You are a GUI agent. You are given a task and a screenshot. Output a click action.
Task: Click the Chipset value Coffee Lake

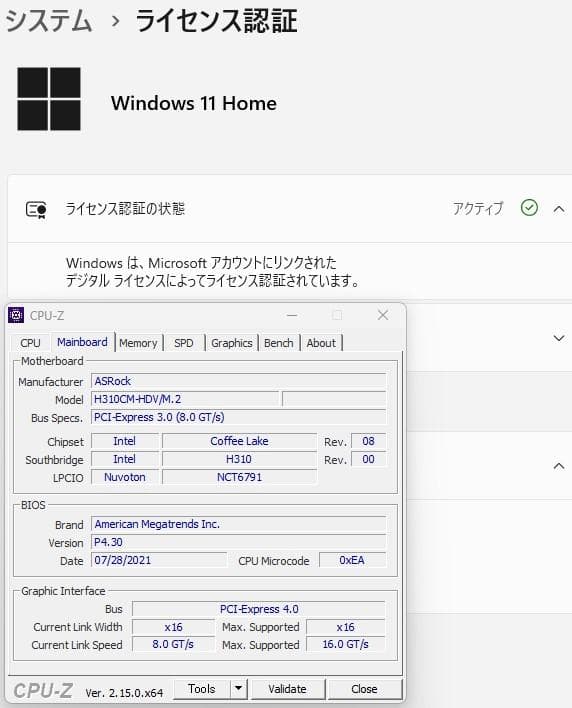pos(239,441)
